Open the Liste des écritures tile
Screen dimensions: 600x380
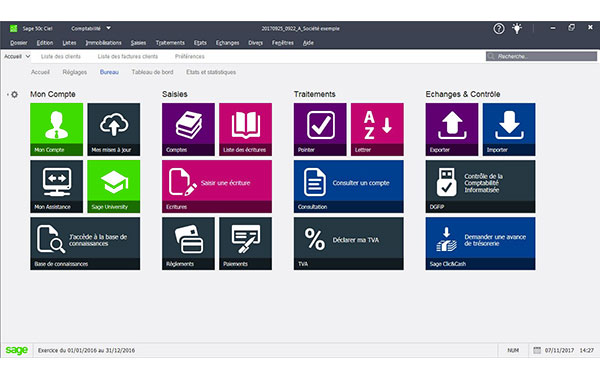point(246,129)
